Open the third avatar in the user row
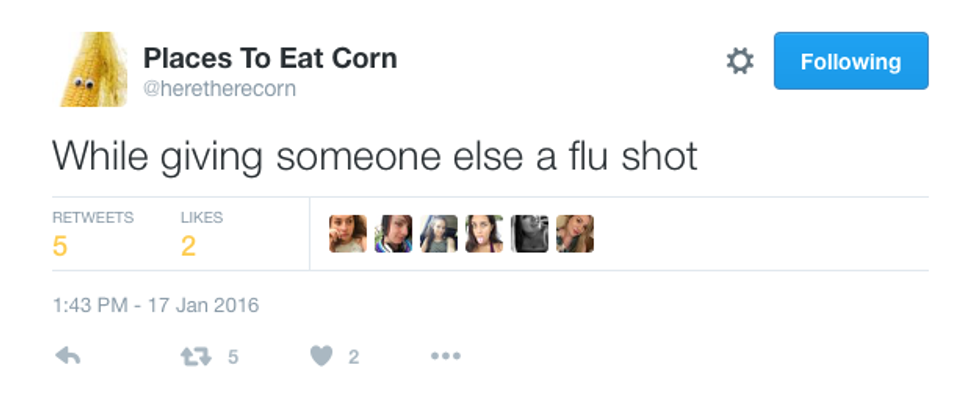This screenshot has height=405, width=980. click(x=438, y=234)
